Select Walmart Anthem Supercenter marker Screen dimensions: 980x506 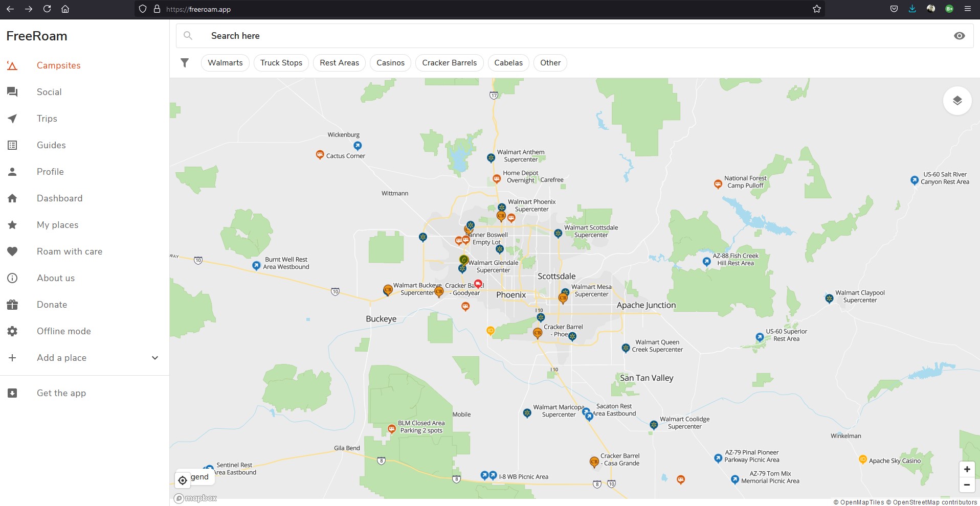click(x=491, y=158)
